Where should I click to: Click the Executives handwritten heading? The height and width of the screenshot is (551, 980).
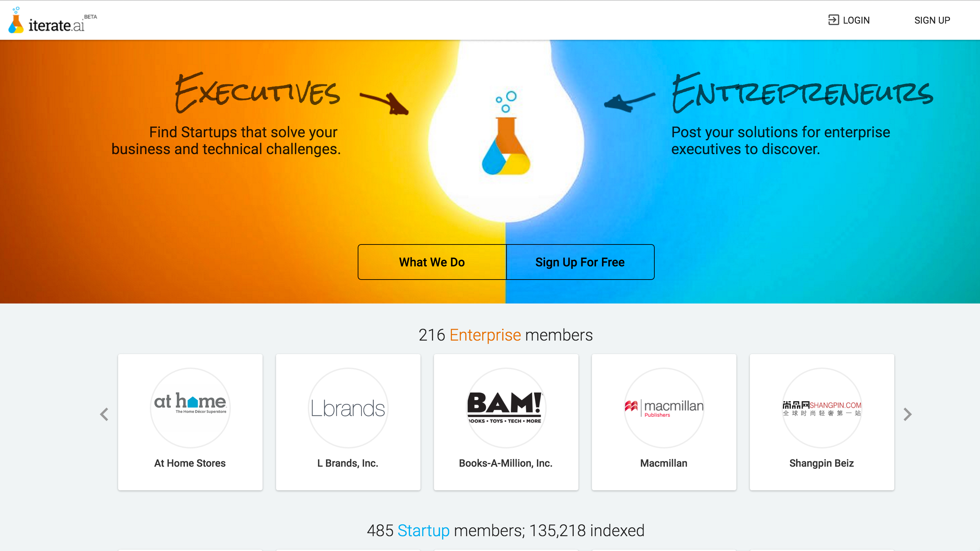point(257,93)
